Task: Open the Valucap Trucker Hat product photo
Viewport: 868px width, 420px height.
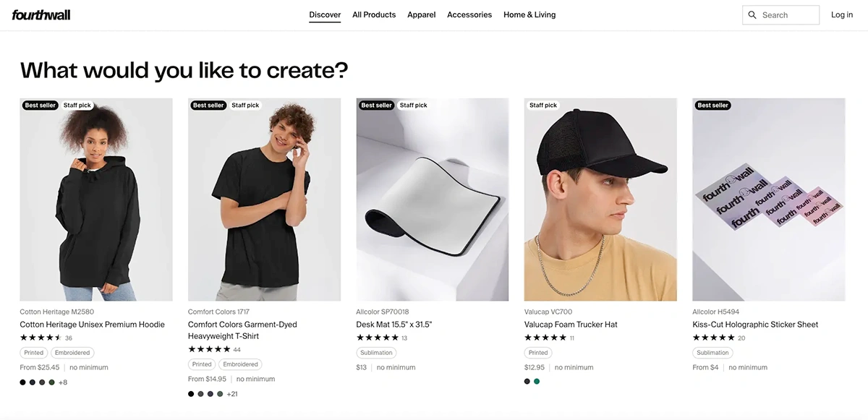Action: coord(600,200)
